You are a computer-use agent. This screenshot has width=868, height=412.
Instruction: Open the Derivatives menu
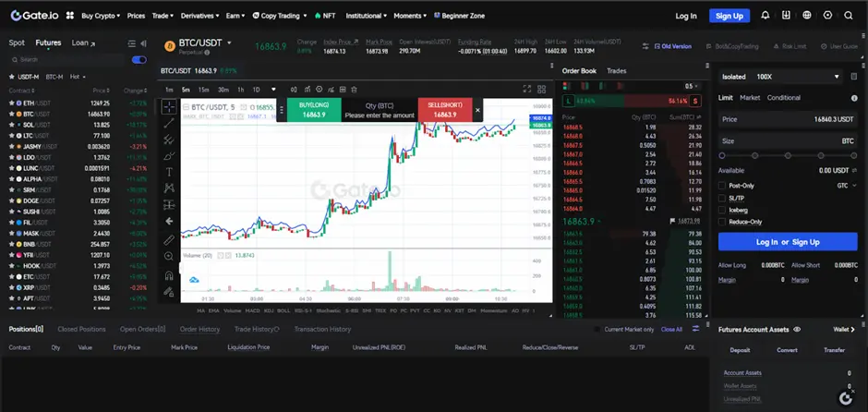click(x=199, y=16)
